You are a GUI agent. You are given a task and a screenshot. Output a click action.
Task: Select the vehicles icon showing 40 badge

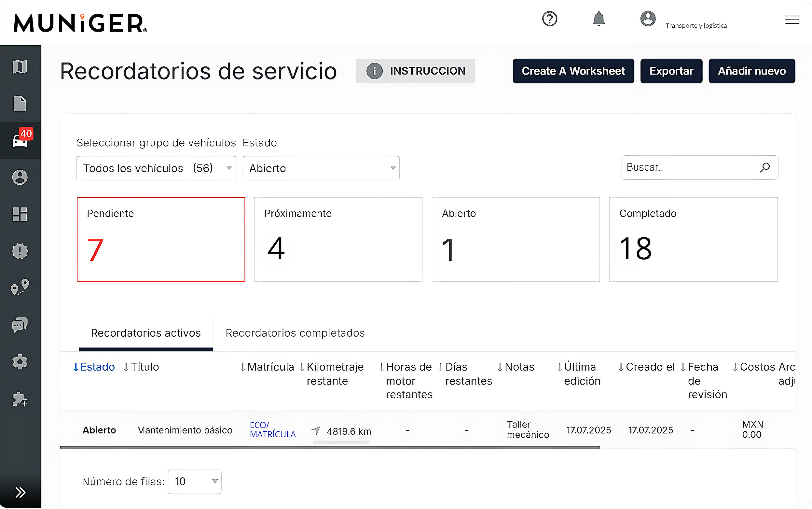(20, 141)
